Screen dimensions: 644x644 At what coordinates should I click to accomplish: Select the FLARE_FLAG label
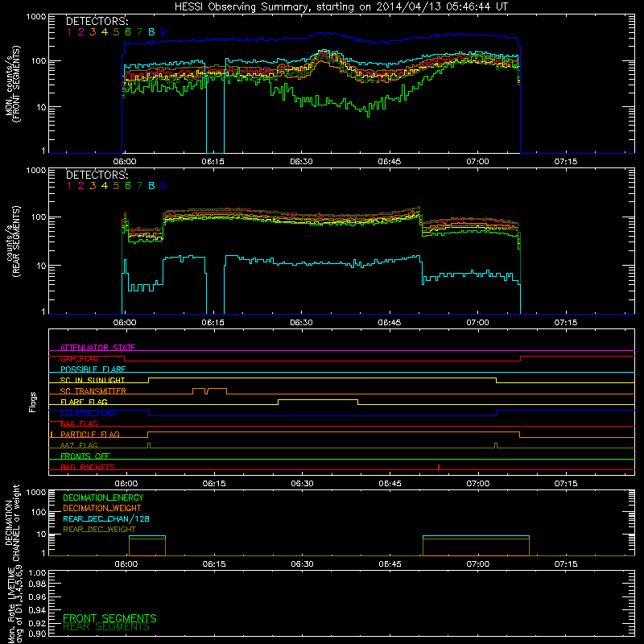[x=84, y=402]
